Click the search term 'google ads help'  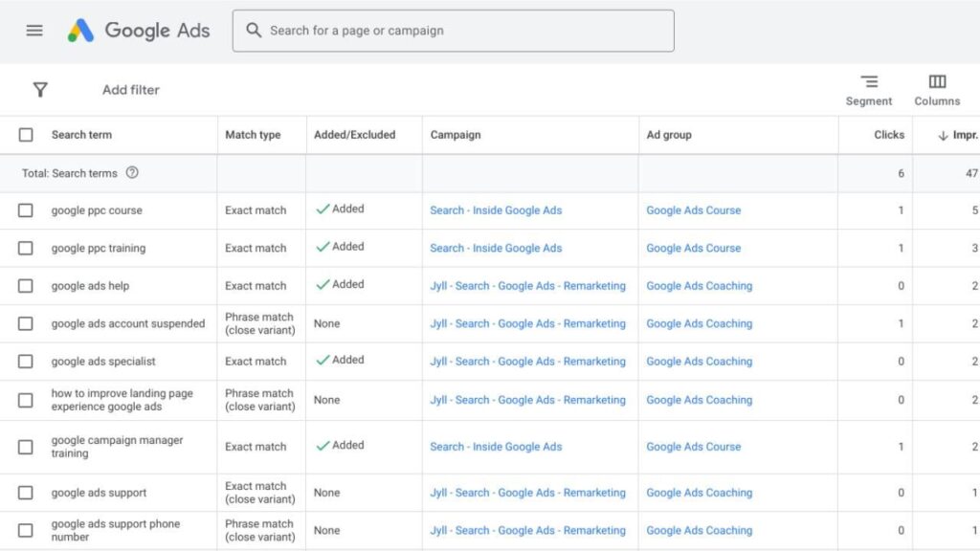90,286
